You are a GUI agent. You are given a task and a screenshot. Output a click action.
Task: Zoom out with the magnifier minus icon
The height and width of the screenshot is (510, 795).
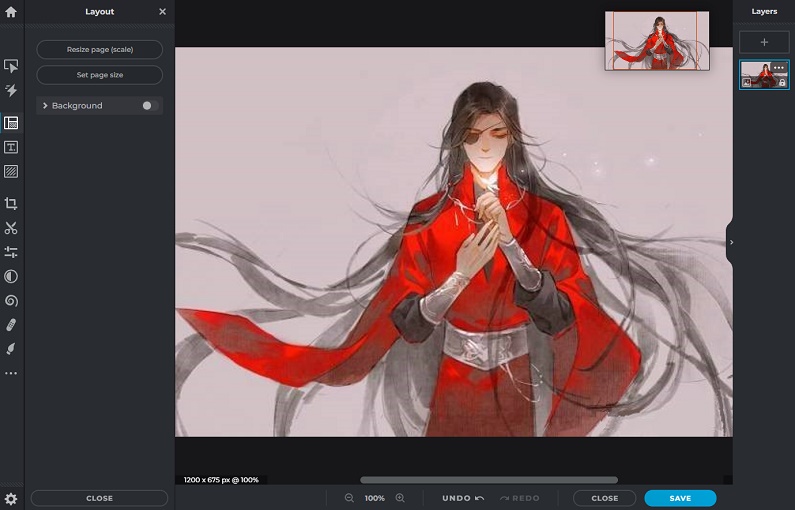tap(349, 498)
